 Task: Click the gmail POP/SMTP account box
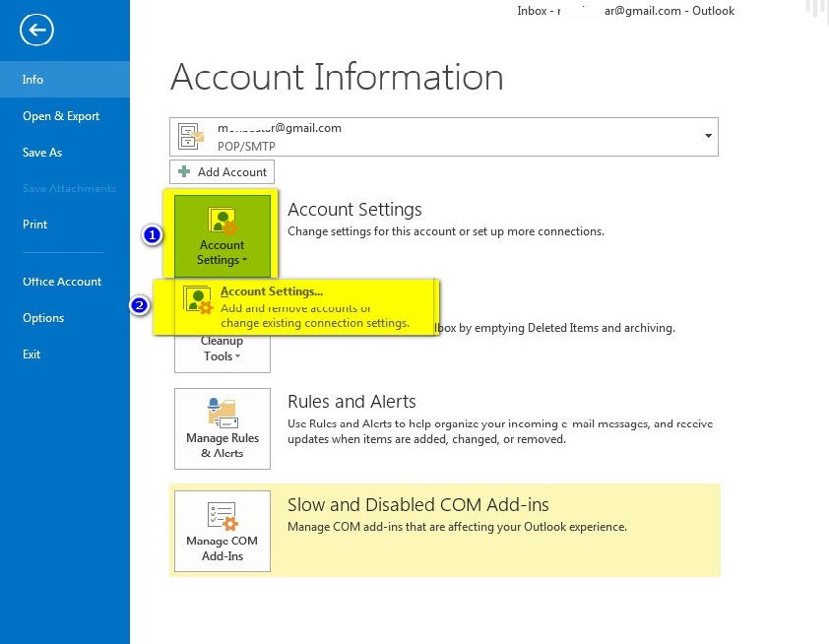pos(444,137)
